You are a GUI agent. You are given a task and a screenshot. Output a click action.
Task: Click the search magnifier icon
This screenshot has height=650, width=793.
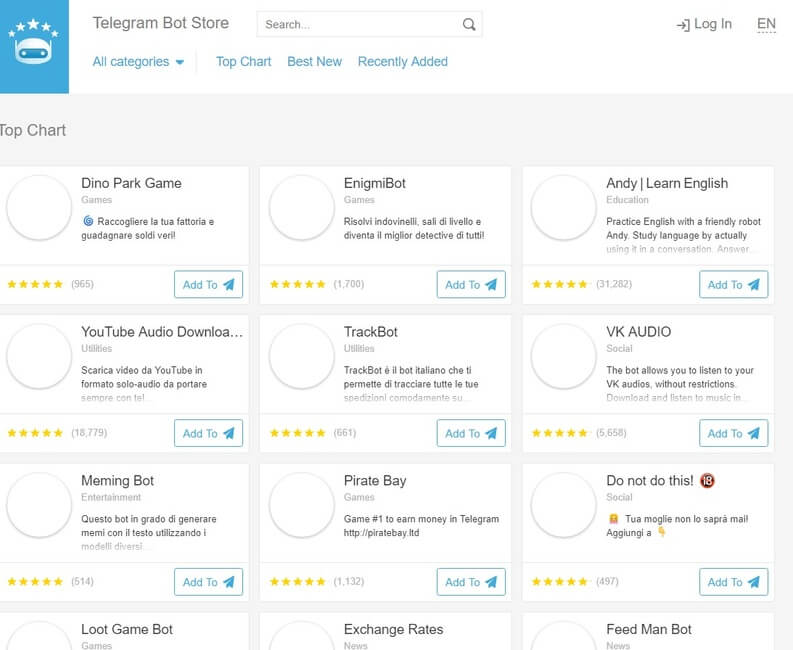pos(469,25)
